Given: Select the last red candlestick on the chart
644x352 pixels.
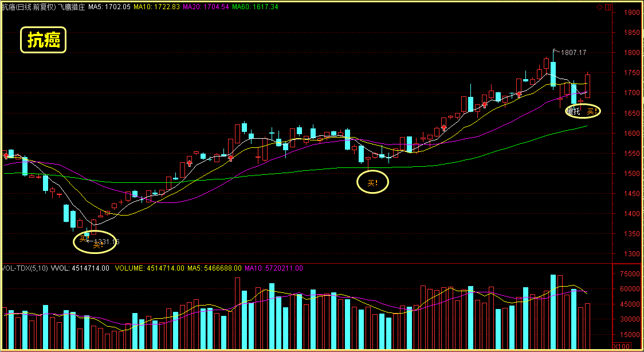Looking at the screenshot, I should tap(588, 85).
